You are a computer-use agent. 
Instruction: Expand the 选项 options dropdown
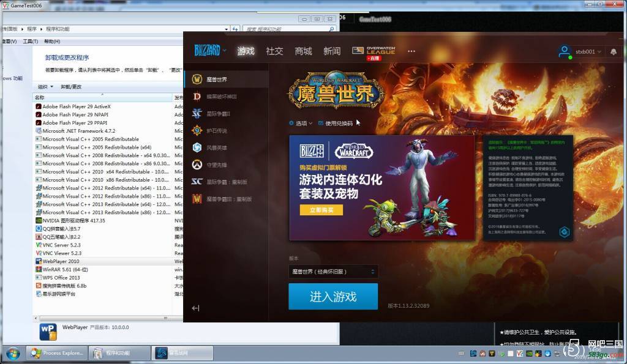pyautogui.click(x=301, y=124)
